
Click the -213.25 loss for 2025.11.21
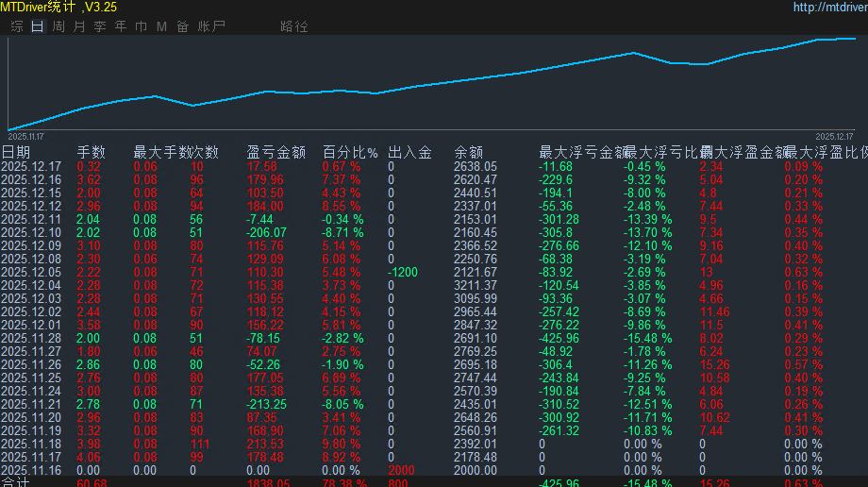click(266, 405)
